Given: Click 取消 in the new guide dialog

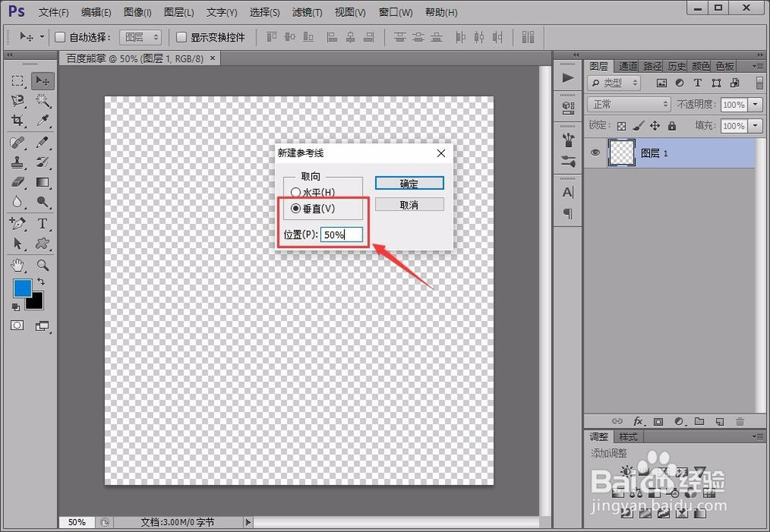Looking at the screenshot, I should point(409,204).
